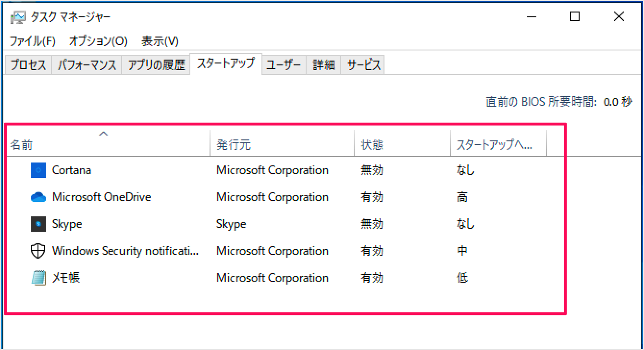This screenshot has width=644, height=350.
Task: Click なし impact in Cortana row
Action: click(x=465, y=170)
